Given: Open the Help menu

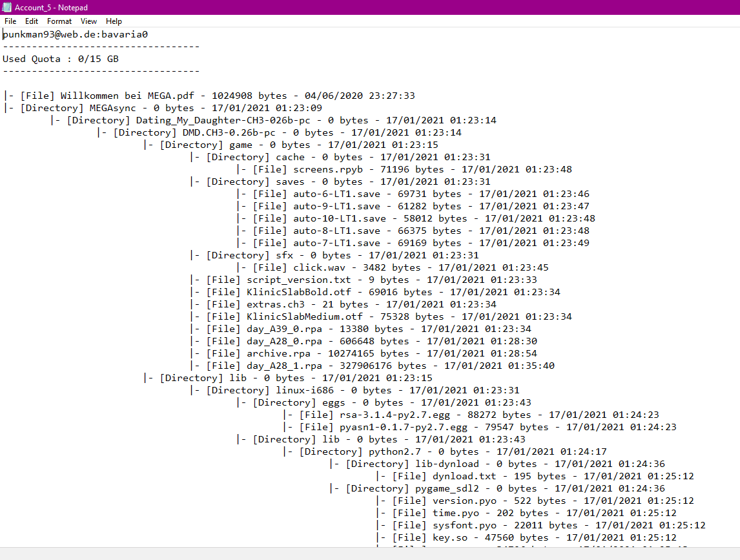Looking at the screenshot, I should (114, 21).
